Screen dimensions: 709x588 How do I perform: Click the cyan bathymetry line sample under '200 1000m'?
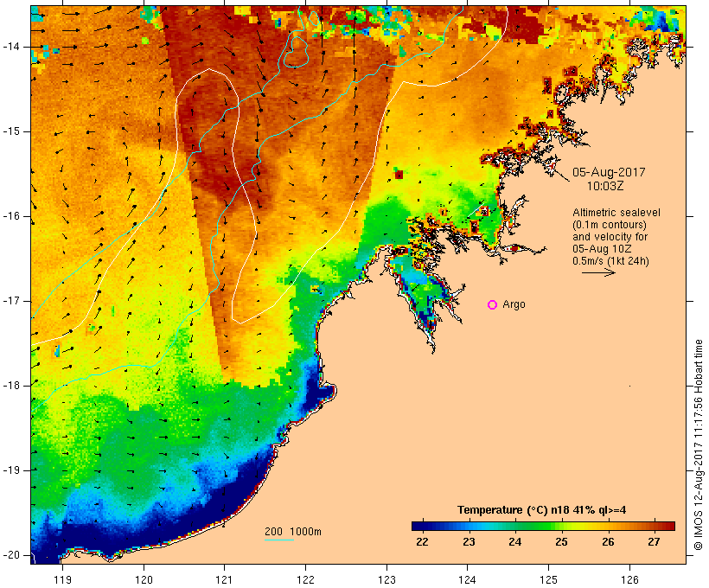coord(279,540)
